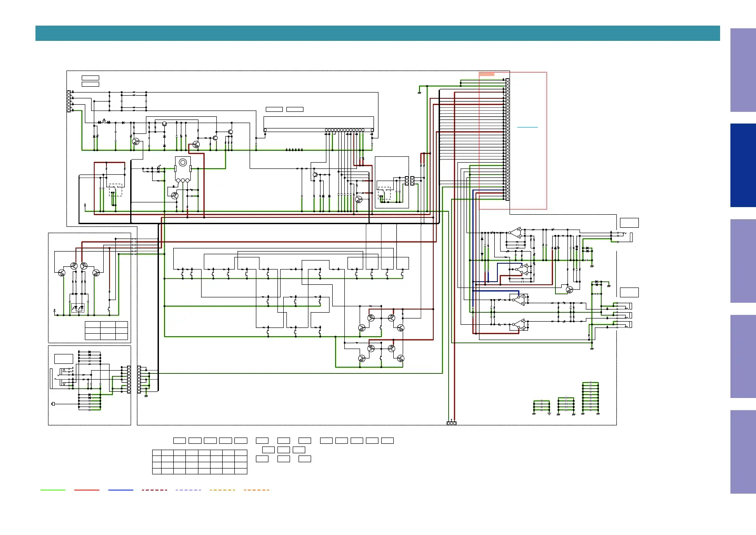Click the dark red dashed line legend sample

click(154, 490)
